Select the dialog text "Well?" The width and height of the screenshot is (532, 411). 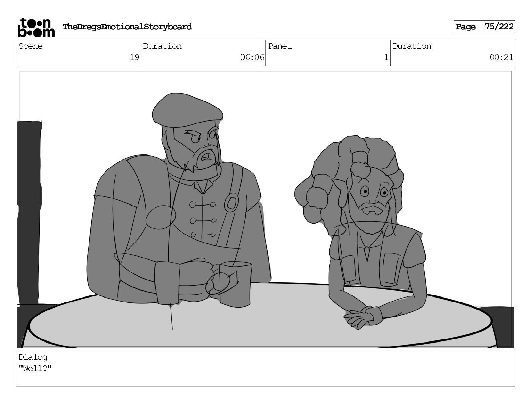(35, 368)
